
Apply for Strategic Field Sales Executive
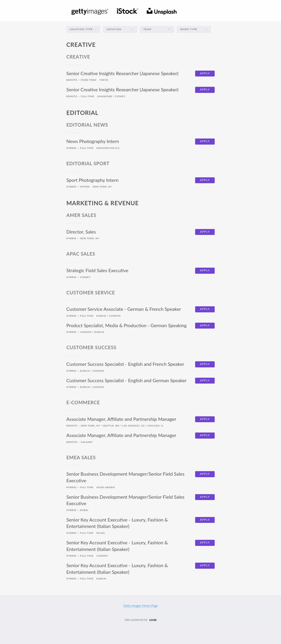(x=205, y=271)
